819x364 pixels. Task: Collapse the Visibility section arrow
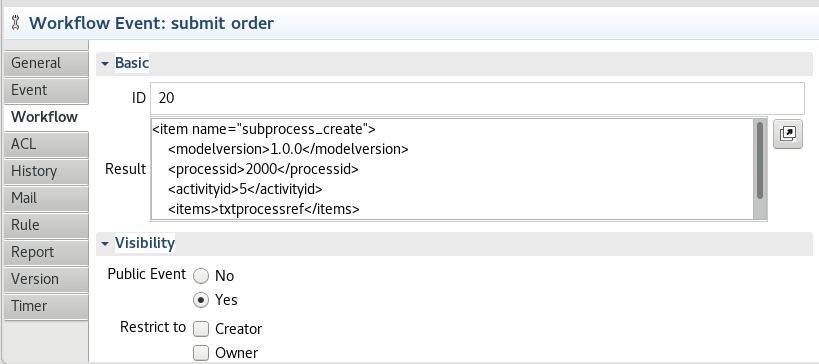tap(105, 243)
